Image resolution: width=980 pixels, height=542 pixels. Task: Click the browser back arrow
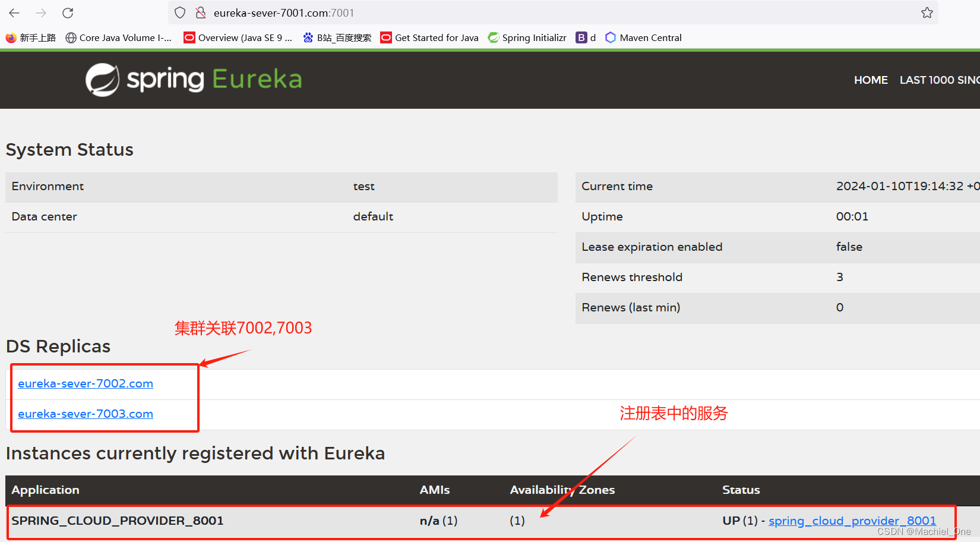(x=14, y=13)
